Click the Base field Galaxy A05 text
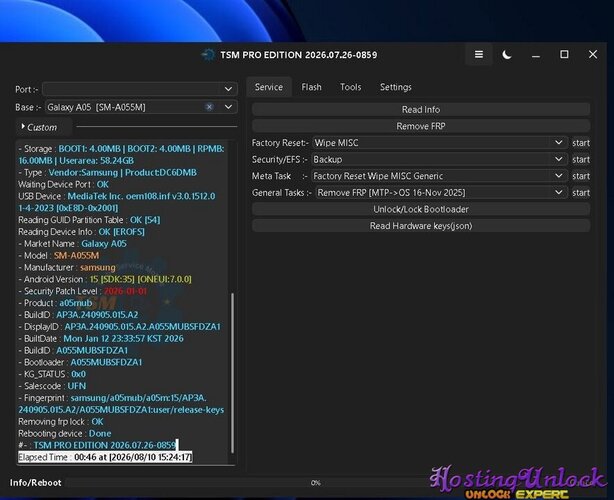This screenshot has height=500, width=614. point(96,107)
